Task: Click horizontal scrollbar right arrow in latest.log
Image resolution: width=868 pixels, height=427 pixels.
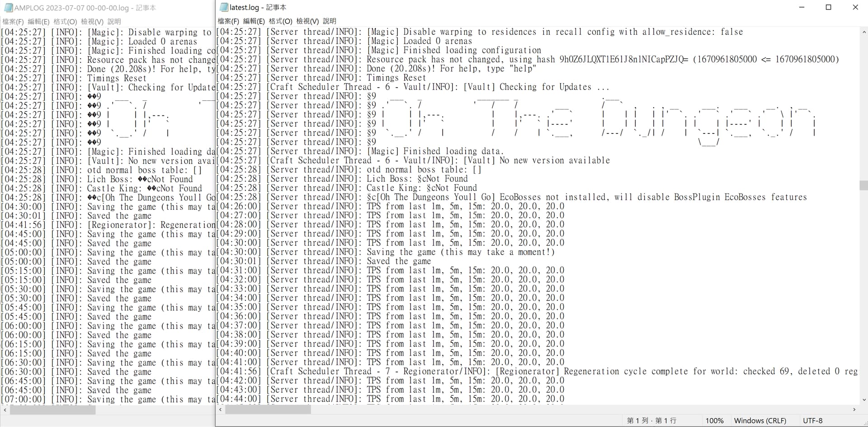Action: (x=854, y=409)
